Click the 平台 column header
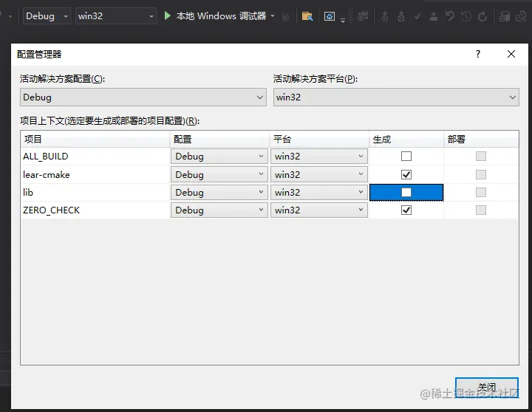 pyautogui.click(x=319, y=139)
